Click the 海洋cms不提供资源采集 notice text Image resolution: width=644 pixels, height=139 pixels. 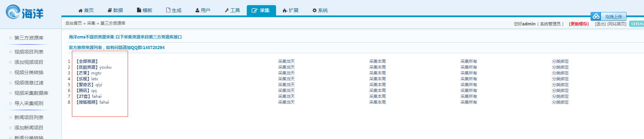tap(125, 37)
